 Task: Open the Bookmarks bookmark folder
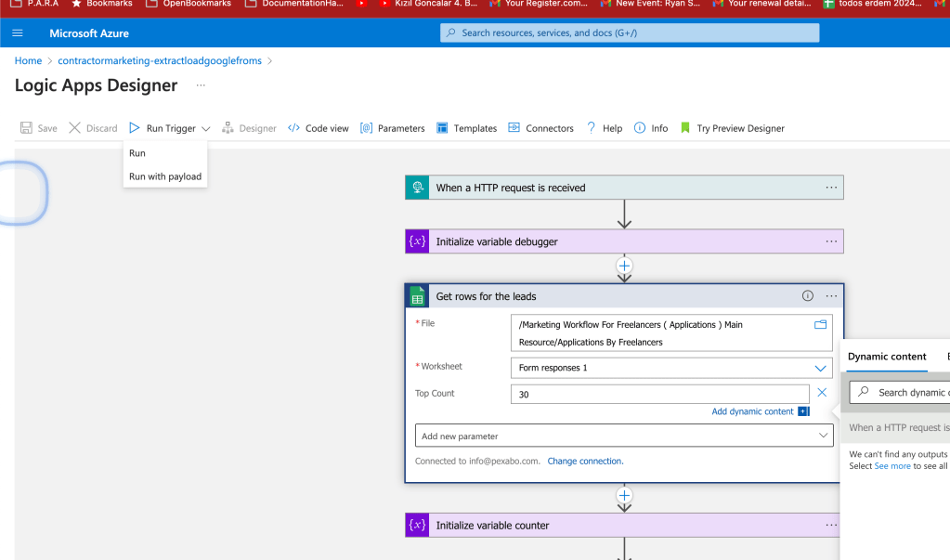coord(101,4)
